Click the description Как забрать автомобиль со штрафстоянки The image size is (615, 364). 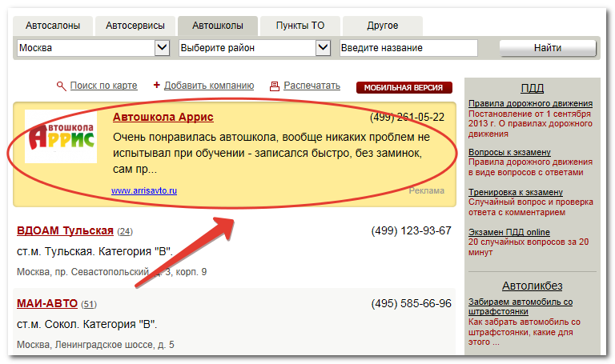[524, 332]
